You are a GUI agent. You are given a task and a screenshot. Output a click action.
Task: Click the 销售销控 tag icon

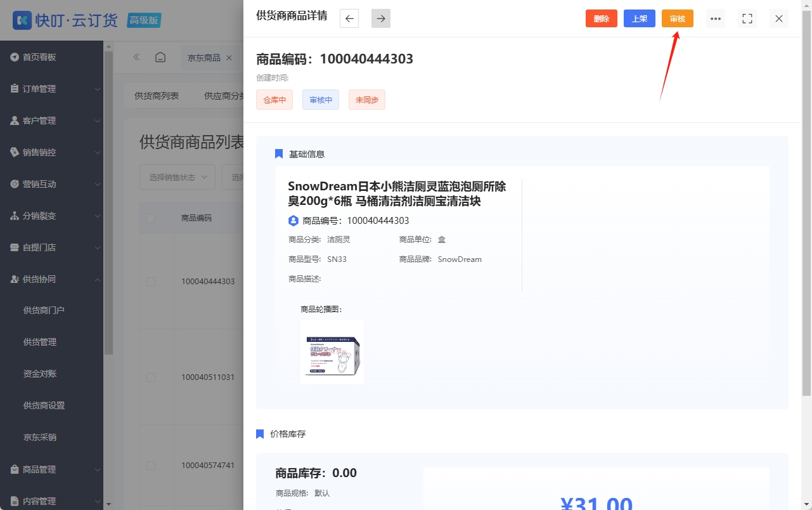click(x=14, y=152)
